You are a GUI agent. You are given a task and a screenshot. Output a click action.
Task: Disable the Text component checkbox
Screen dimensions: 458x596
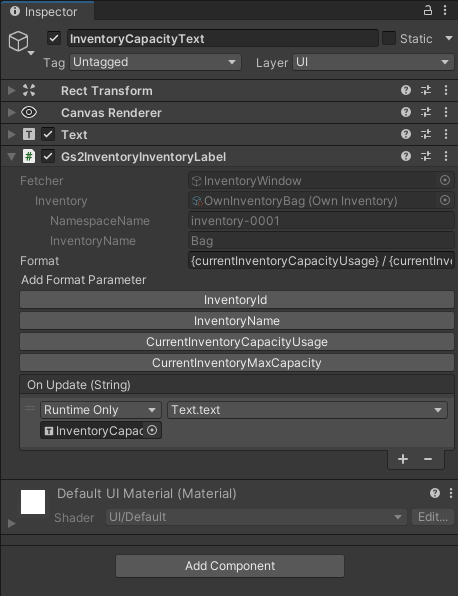tap(48, 134)
